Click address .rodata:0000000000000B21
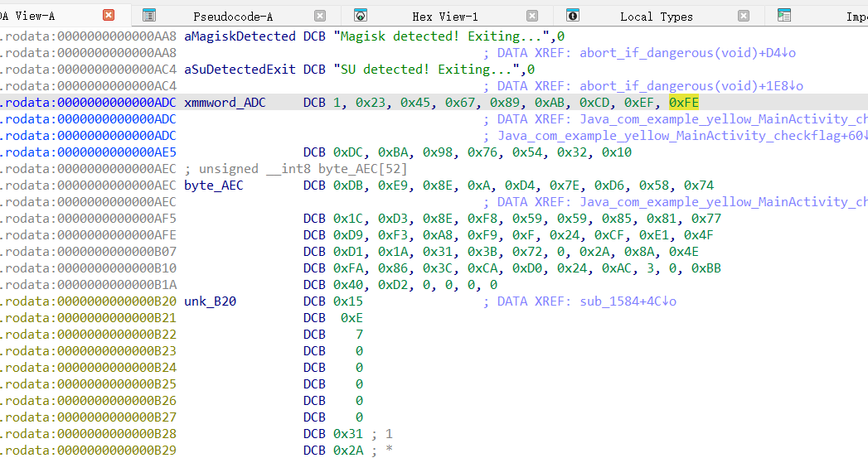Viewport: 868px width, 458px height. coord(88,318)
